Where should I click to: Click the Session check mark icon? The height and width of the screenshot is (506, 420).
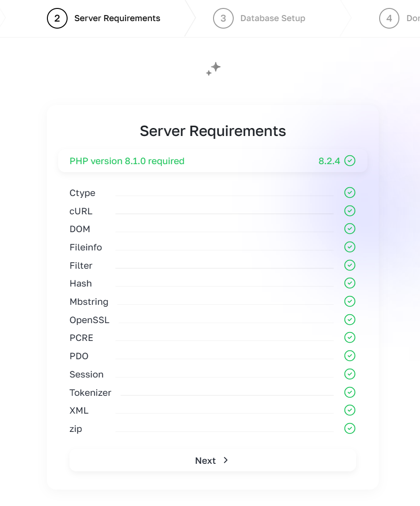tap(350, 374)
